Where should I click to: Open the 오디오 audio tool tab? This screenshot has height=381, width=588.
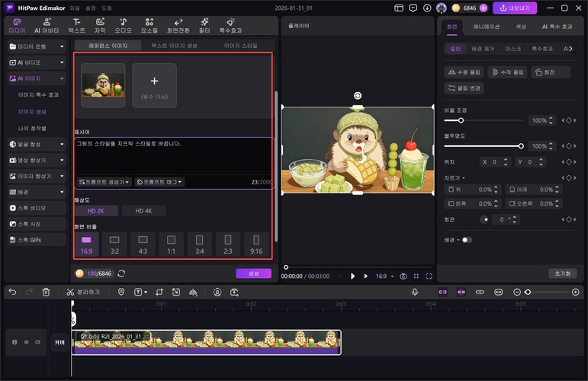(123, 25)
